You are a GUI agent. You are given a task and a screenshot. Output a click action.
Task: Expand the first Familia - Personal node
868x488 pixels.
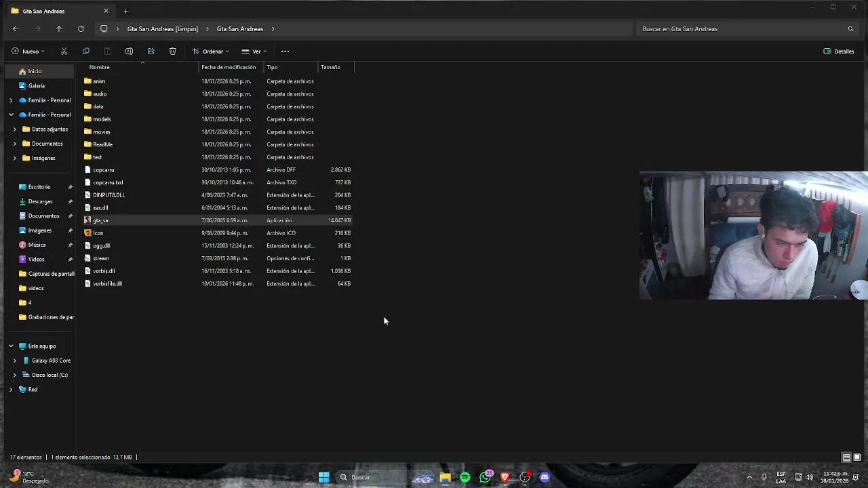tap(11, 100)
